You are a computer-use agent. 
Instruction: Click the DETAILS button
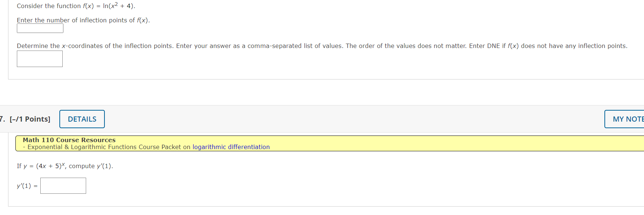(82, 119)
